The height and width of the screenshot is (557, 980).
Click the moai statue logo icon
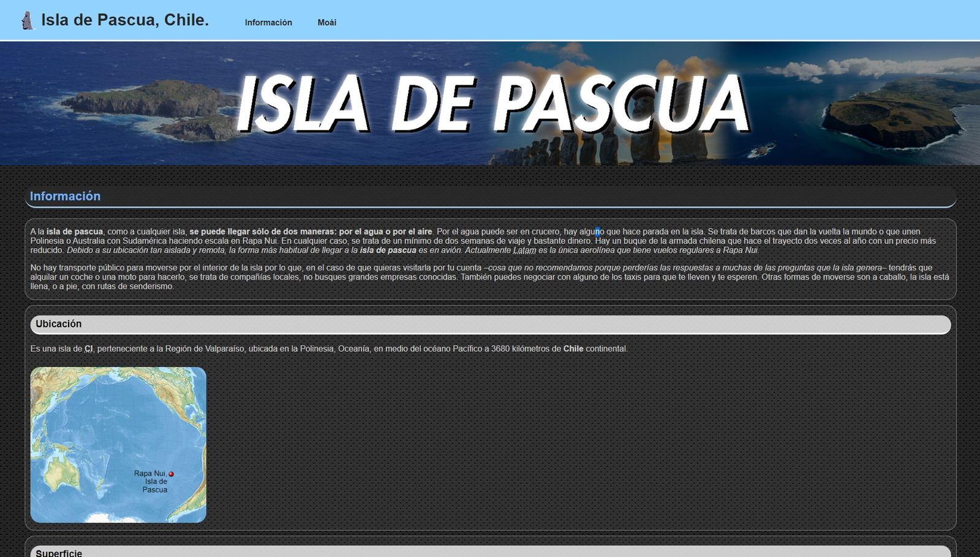click(27, 20)
